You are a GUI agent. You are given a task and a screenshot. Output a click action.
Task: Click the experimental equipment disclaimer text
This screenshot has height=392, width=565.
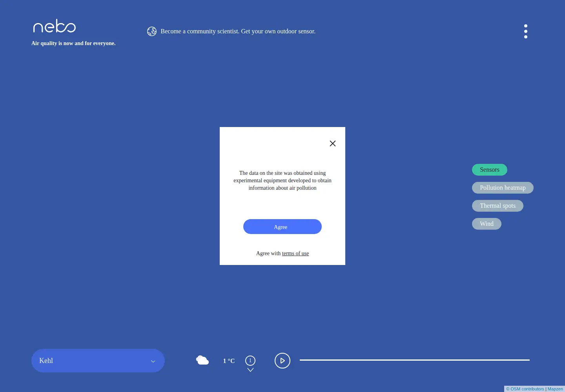pyautogui.click(x=282, y=180)
